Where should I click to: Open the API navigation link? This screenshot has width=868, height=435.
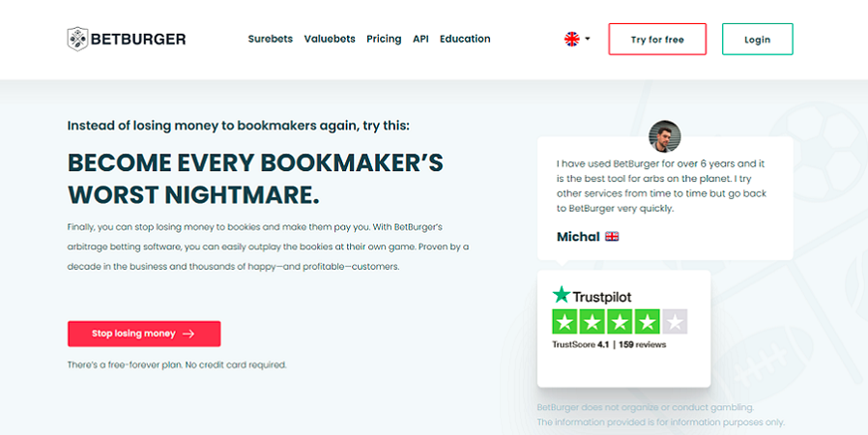[x=420, y=39]
